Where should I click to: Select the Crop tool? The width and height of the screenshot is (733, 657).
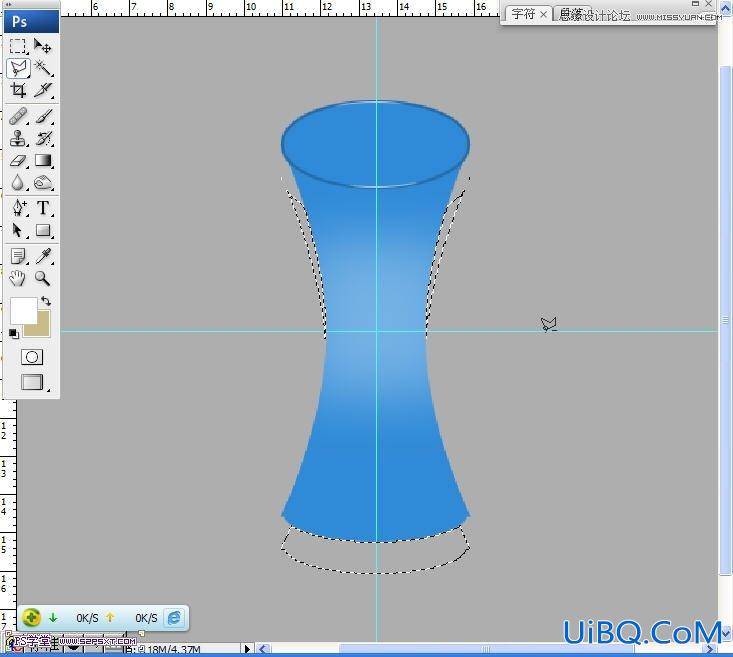[x=18, y=90]
